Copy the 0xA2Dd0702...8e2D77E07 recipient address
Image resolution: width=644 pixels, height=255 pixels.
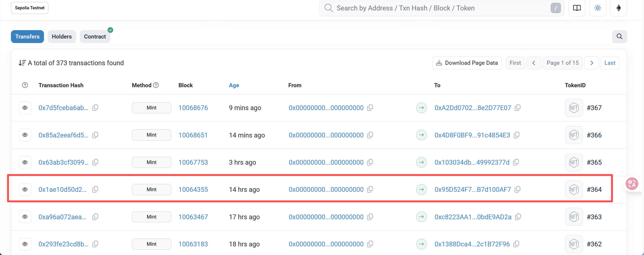pos(518,108)
